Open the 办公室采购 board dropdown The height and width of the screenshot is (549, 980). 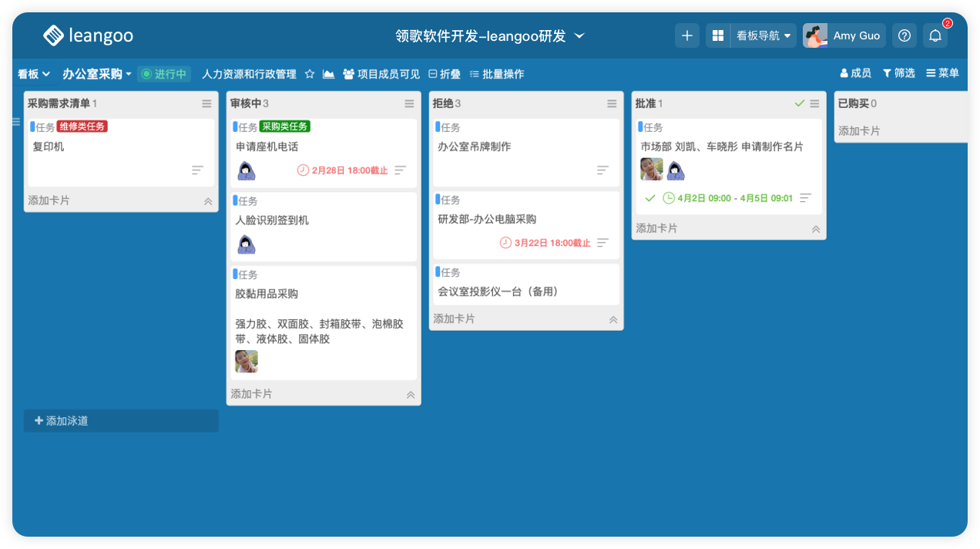point(97,74)
